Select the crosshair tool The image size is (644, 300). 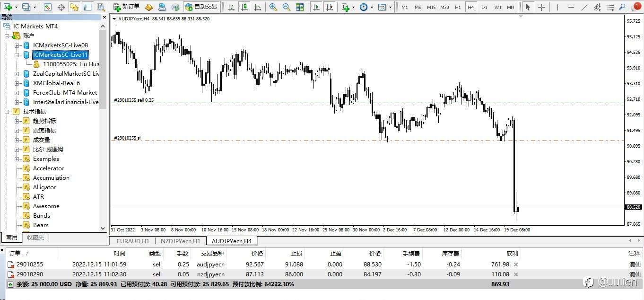[542, 7]
